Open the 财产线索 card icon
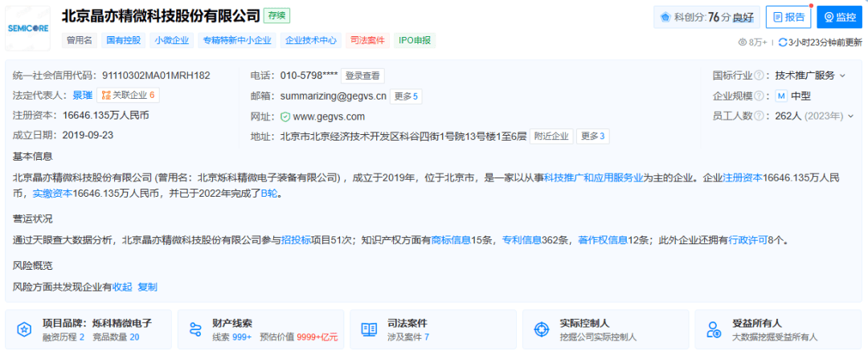868x355 pixels. 195,329
